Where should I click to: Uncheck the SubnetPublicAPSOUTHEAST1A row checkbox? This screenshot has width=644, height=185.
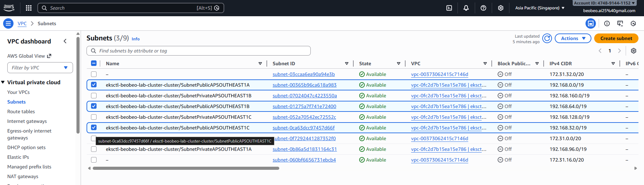pos(94,85)
